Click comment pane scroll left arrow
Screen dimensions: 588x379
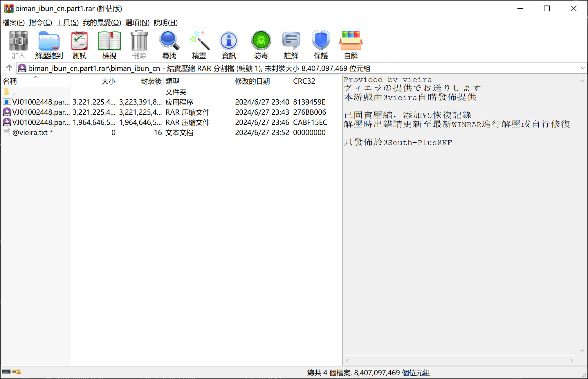pos(347,360)
